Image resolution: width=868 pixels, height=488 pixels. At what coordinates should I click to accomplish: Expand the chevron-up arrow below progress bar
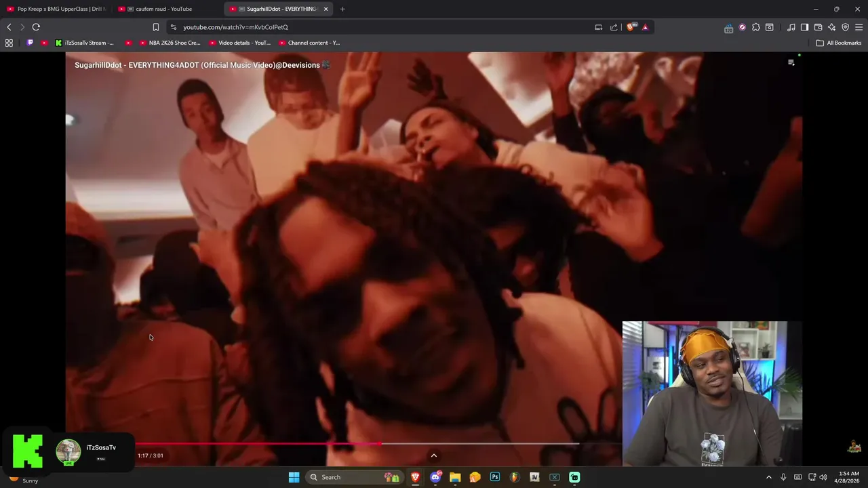pyautogui.click(x=434, y=455)
